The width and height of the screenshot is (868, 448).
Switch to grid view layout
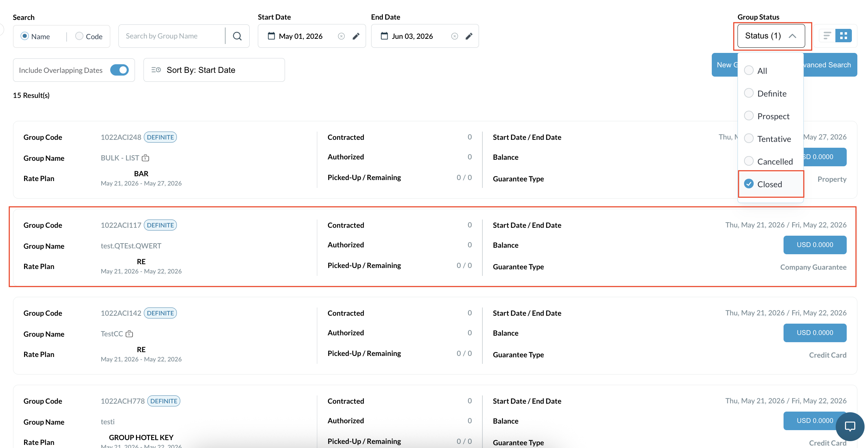click(x=844, y=36)
